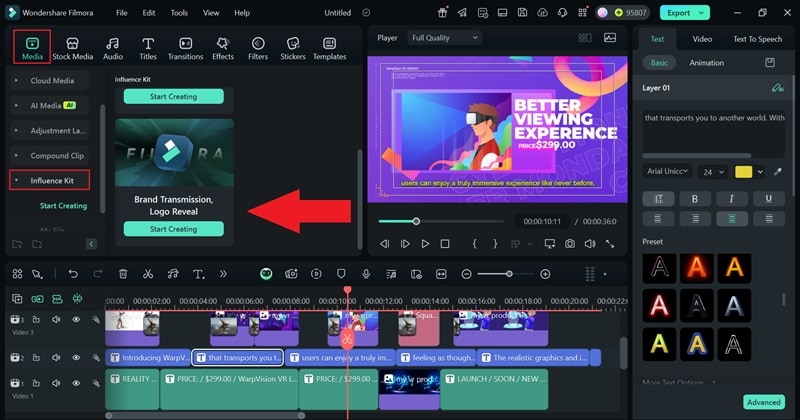Click the timeline zoom slider handle
Viewport: 800px width, 420px height.
[x=509, y=274]
